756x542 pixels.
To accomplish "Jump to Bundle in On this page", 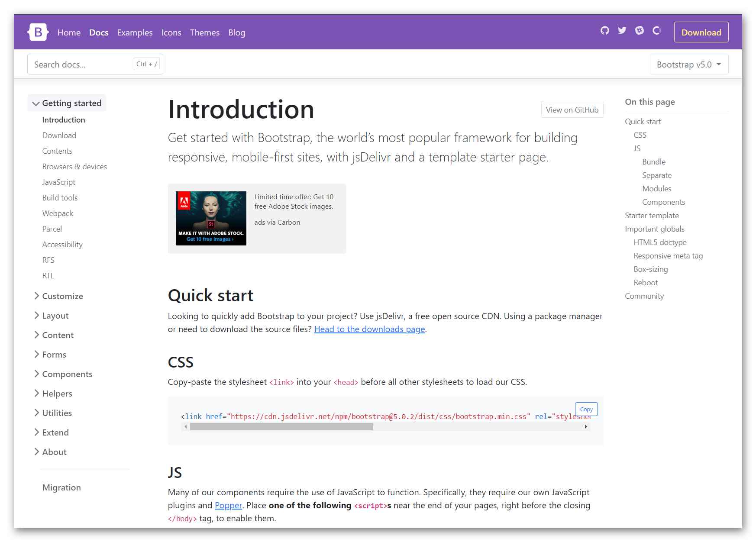I will (654, 161).
